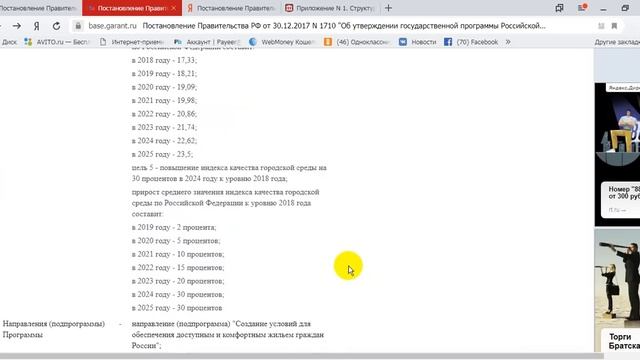The image size is (640, 360).
Task: Click the WebMoney globe favicon
Action: (x=253, y=42)
